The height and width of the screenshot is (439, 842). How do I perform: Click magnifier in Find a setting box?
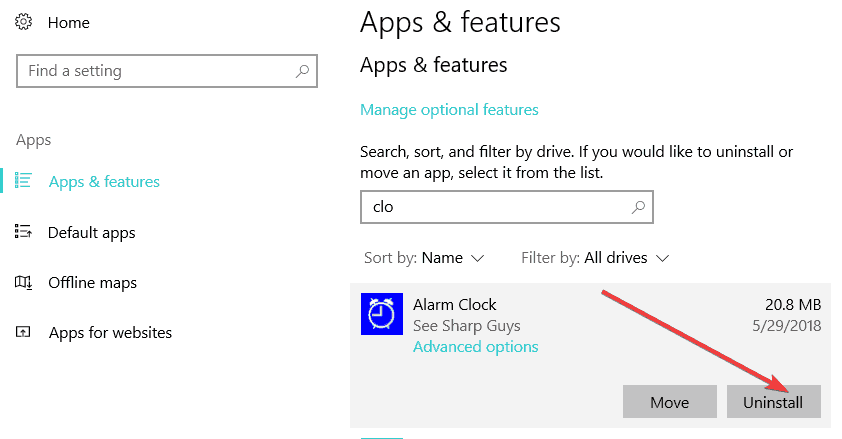tap(302, 71)
